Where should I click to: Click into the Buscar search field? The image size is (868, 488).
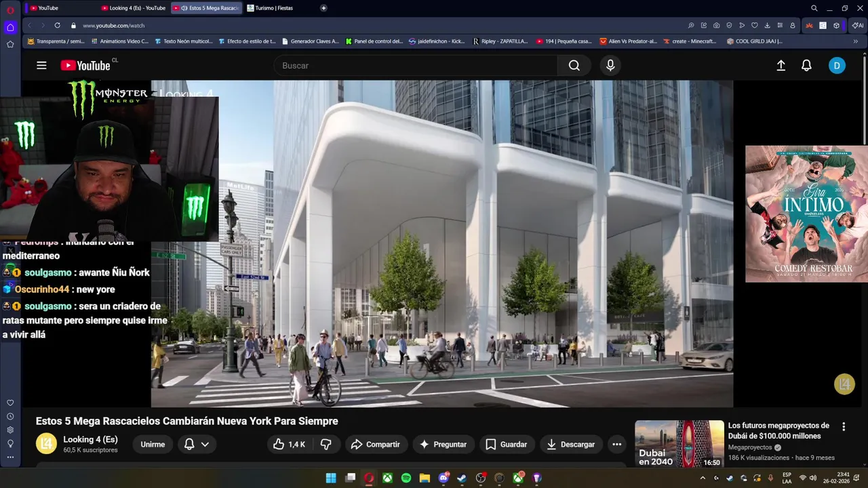click(x=416, y=66)
